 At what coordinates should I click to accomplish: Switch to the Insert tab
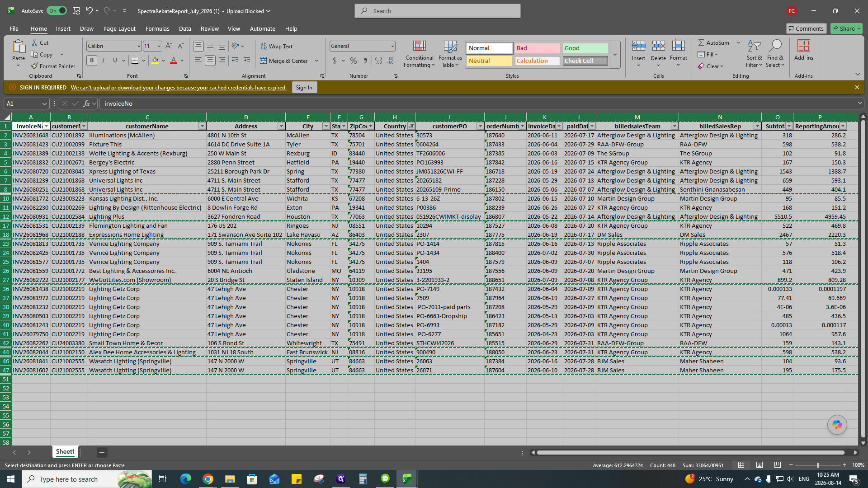click(x=63, y=28)
